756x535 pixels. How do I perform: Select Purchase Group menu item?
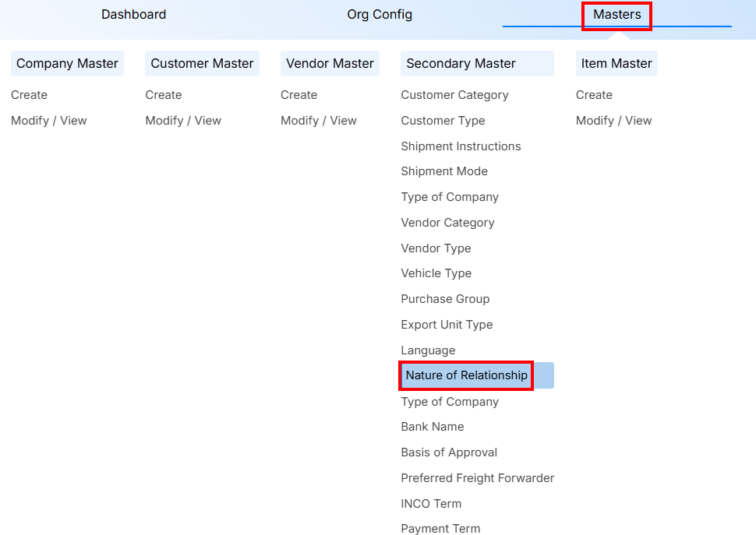coord(445,299)
